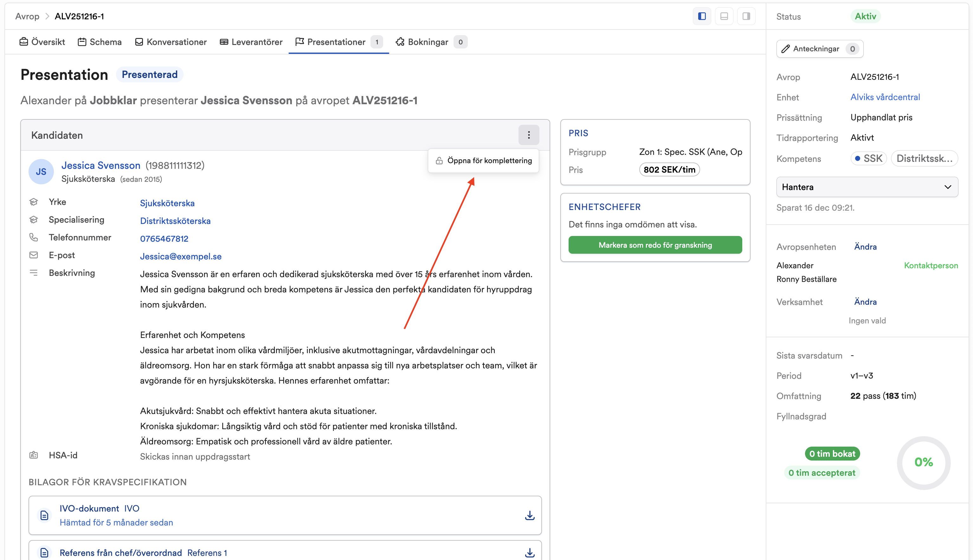Click the Ronny Beställare name
973x560 pixels.
[x=806, y=279]
